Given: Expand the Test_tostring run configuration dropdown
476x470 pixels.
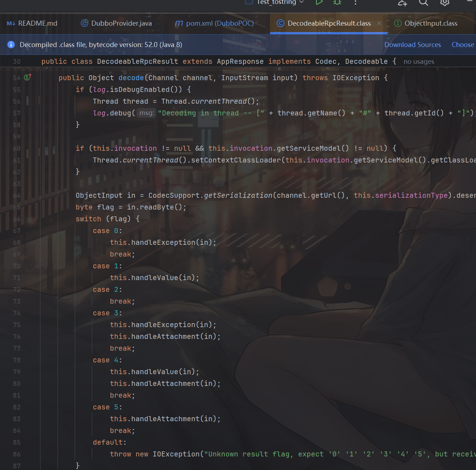Looking at the screenshot, I should [x=302, y=2].
